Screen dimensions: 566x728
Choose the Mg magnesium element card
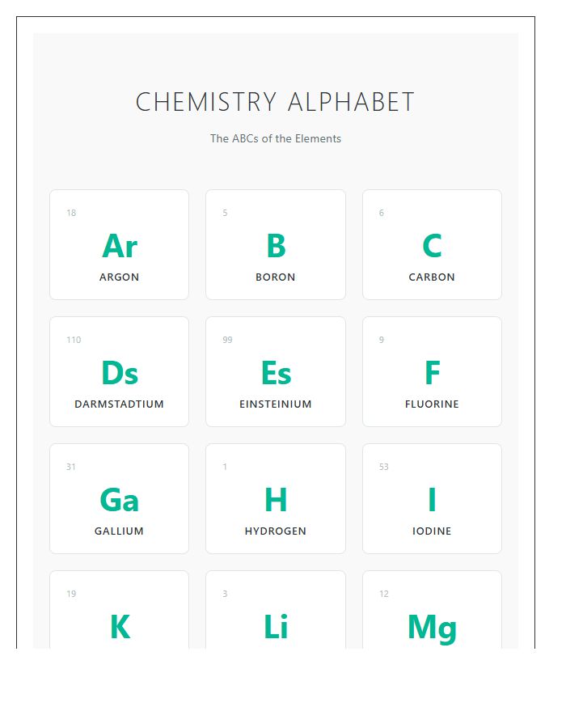[432, 610]
